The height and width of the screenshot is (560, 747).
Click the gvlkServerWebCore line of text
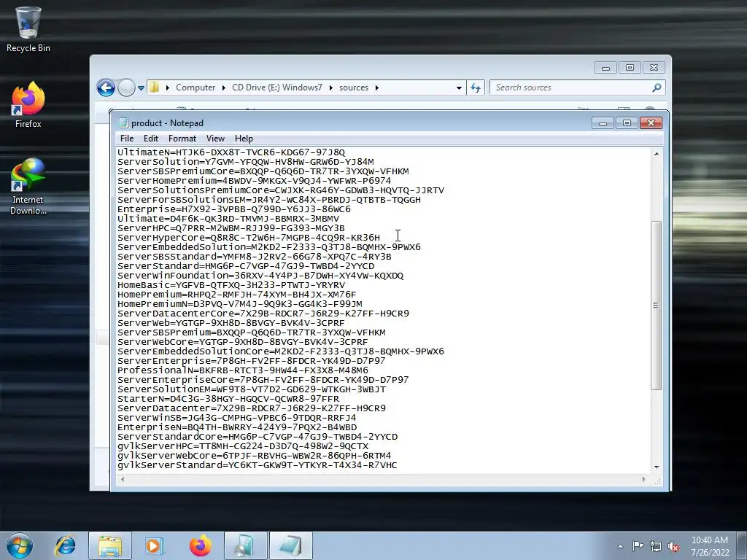(254, 456)
